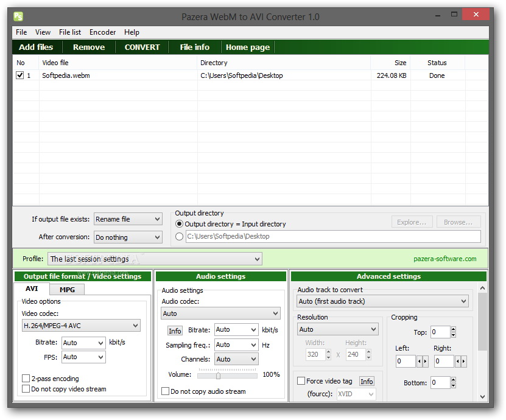This screenshot has height=420, width=506.
Task: Increase the Top cropping value with up arrow
Action: pos(454,329)
